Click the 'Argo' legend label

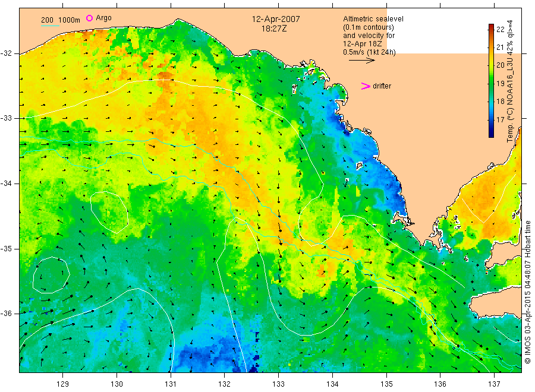tap(103, 18)
